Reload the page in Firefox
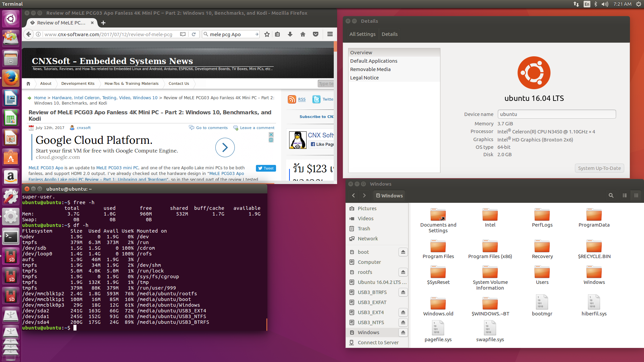644x362 pixels. click(x=194, y=34)
